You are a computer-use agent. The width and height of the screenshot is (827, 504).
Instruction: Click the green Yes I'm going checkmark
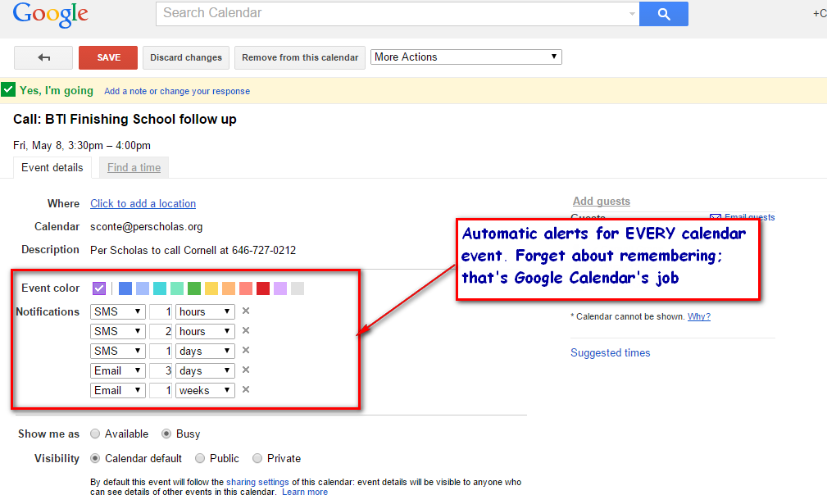pyautogui.click(x=8, y=89)
